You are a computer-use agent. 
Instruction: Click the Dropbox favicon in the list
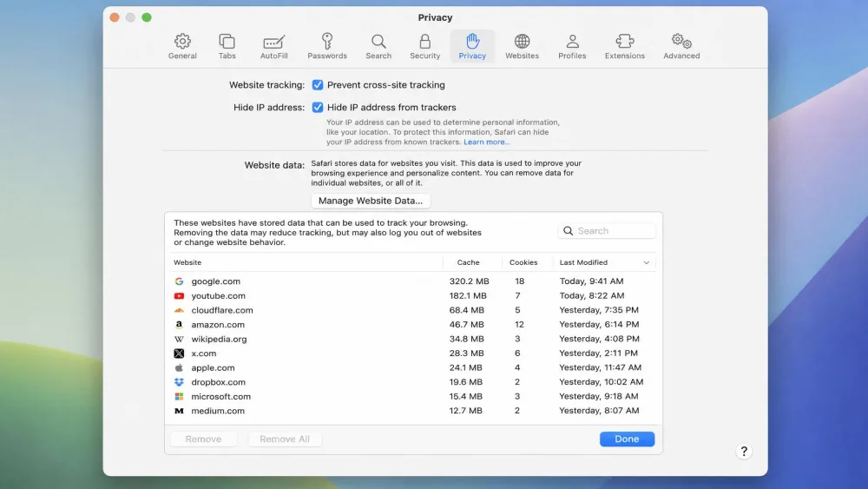point(179,382)
